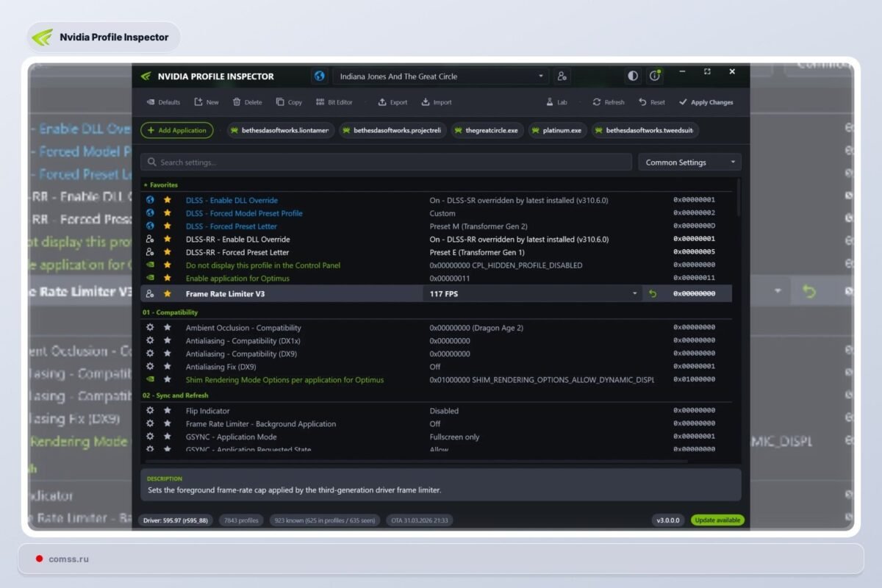
Task: Apply Changes to the profile
Action: coord(706,103)
